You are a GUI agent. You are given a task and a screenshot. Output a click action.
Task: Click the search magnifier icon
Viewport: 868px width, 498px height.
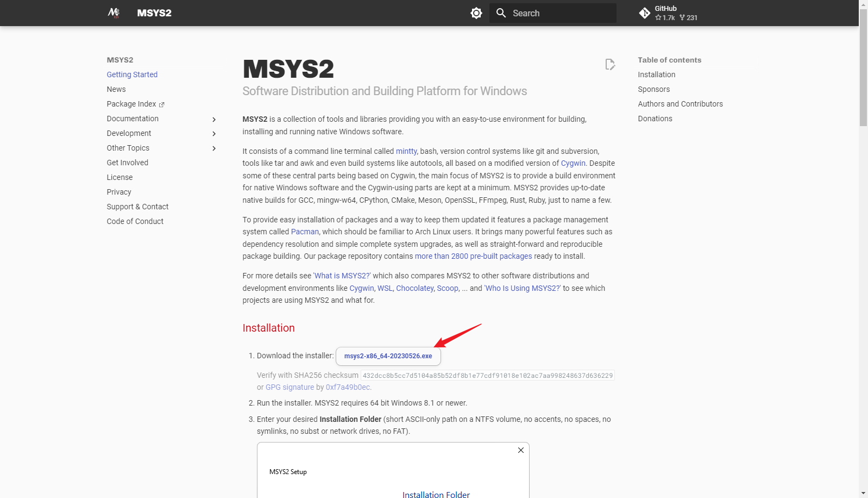point(501,13)
